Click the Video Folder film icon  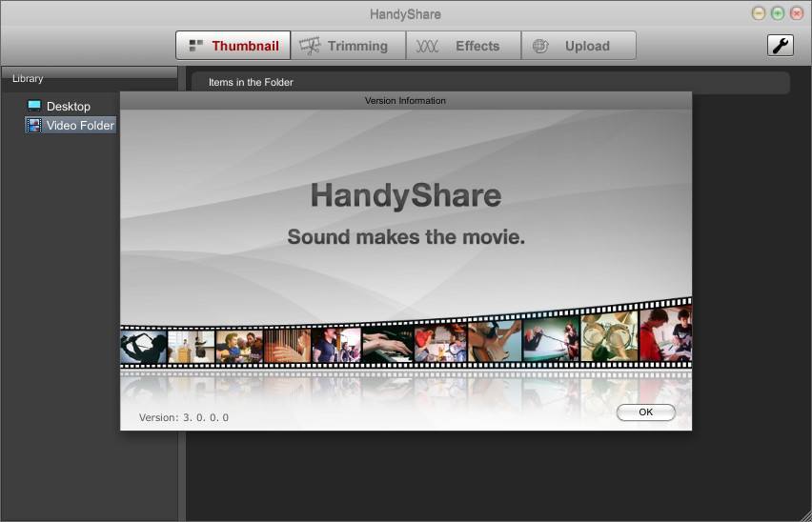click(34, 125)
